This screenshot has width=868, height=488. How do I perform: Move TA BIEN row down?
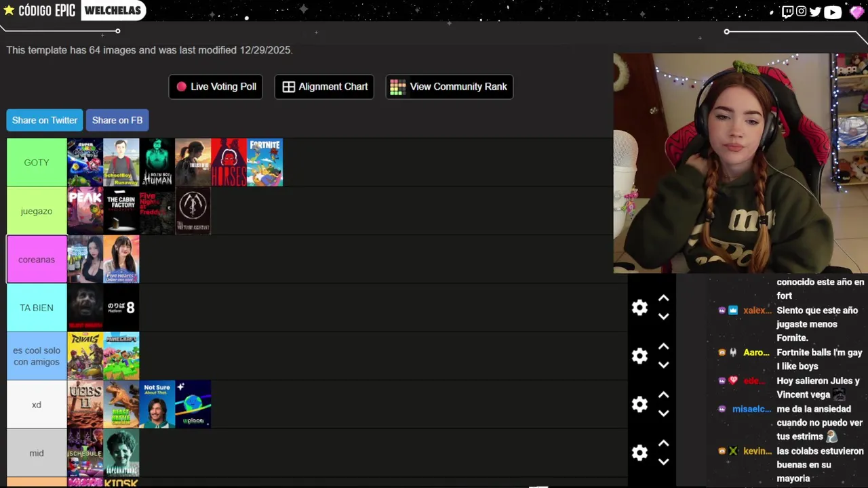point(664,317)
